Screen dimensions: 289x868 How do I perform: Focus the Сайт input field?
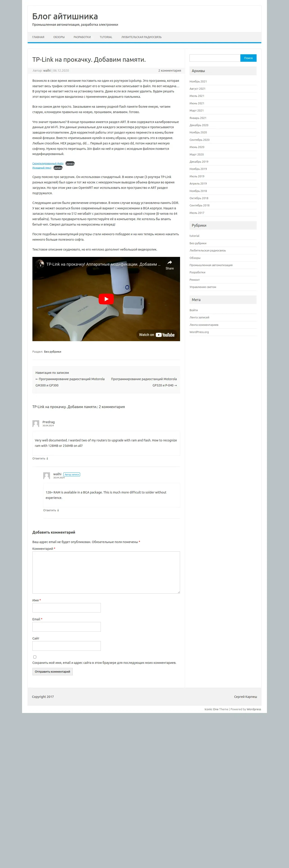[x=67, y=646]
